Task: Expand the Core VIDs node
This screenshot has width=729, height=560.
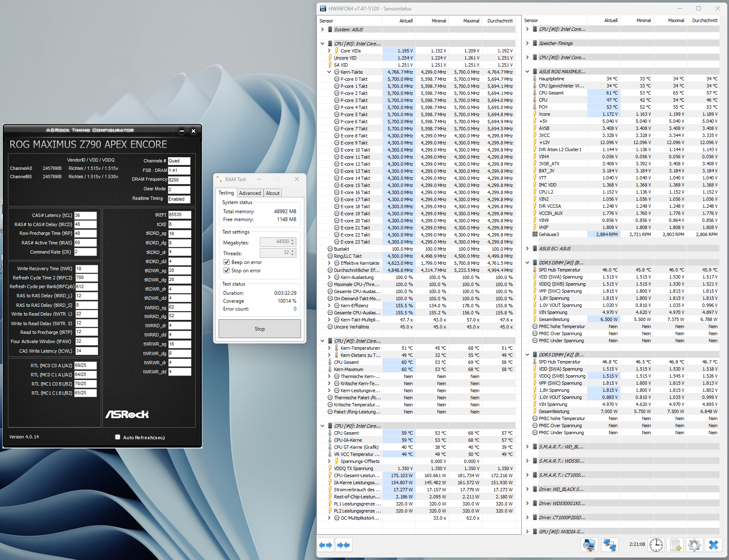Action: pos(329,51)
